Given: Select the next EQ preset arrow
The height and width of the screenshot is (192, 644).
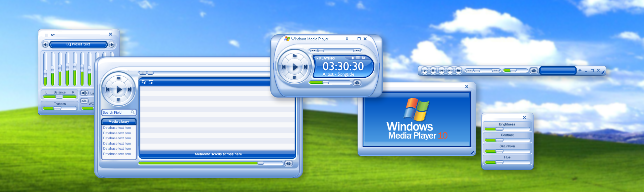Looking at the screenshot, I should pyautogui.click(x=112, y=44).
